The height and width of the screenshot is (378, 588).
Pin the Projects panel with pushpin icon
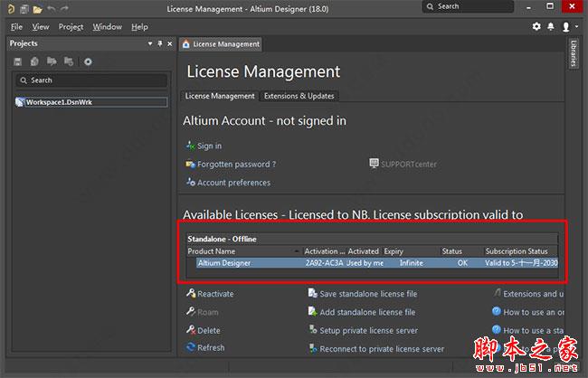coord(161,43)
